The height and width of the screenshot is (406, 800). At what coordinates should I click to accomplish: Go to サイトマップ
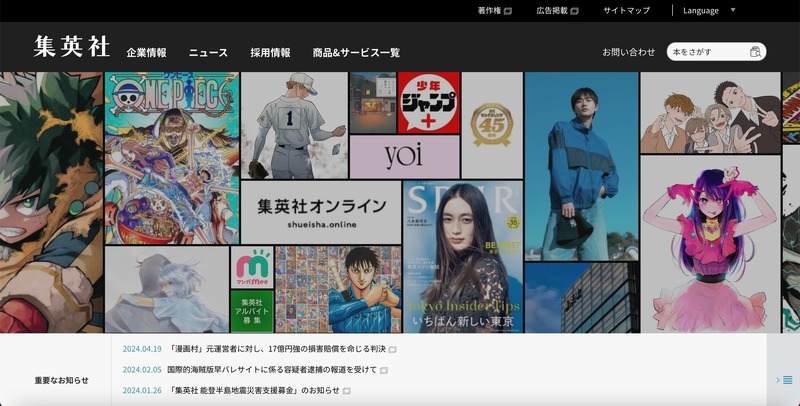click(x=626, y=11)
